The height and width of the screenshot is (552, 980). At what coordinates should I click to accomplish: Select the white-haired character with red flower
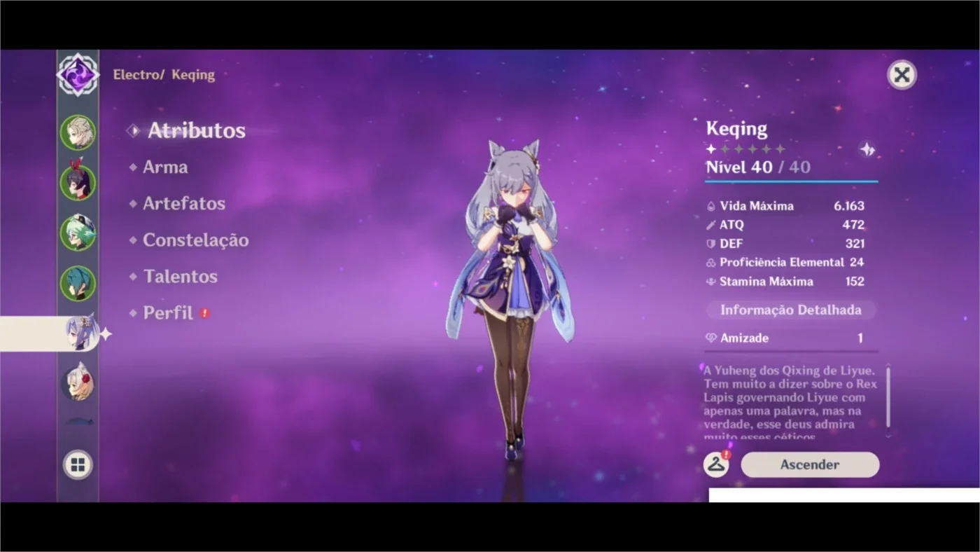pyautogui.click(x=78, y=383)
